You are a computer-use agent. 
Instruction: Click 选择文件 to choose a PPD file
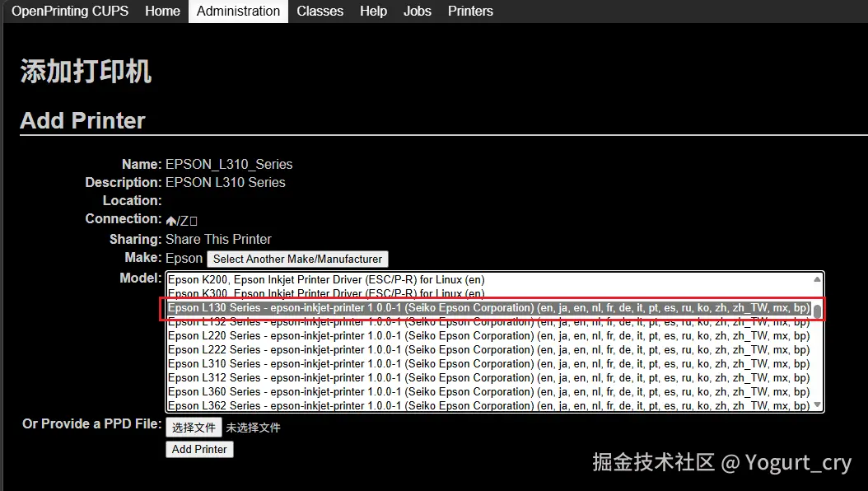click(194, 428)
